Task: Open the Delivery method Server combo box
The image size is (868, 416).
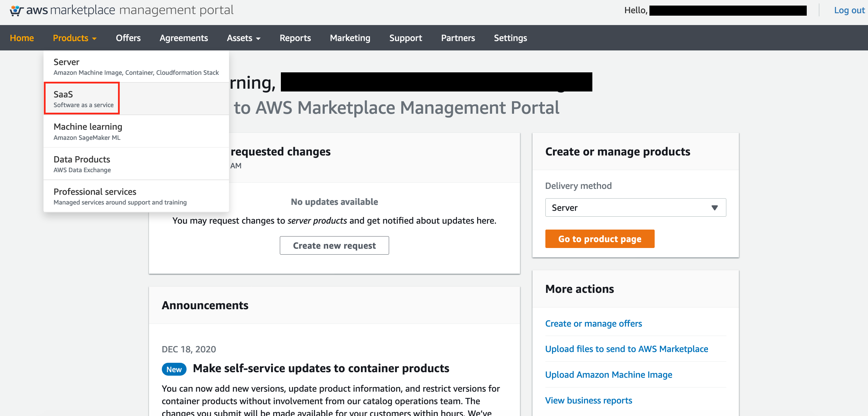Action: point(635,208)
